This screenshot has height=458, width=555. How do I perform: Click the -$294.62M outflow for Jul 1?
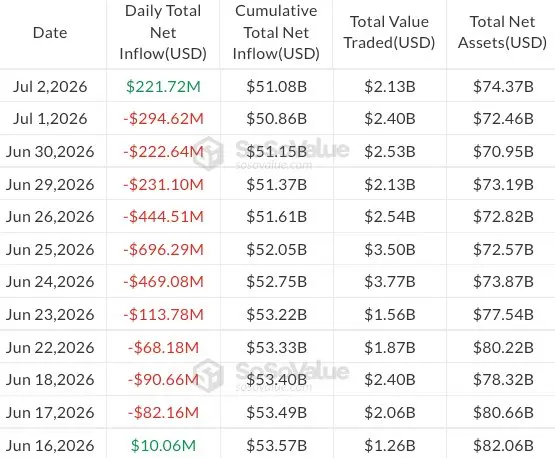pos(163,119)
